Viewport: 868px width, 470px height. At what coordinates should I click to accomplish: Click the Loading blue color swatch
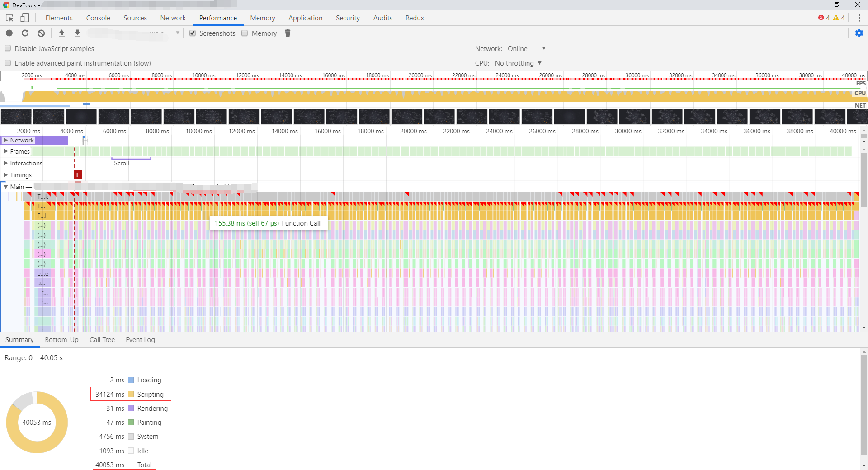pos(131,380)
